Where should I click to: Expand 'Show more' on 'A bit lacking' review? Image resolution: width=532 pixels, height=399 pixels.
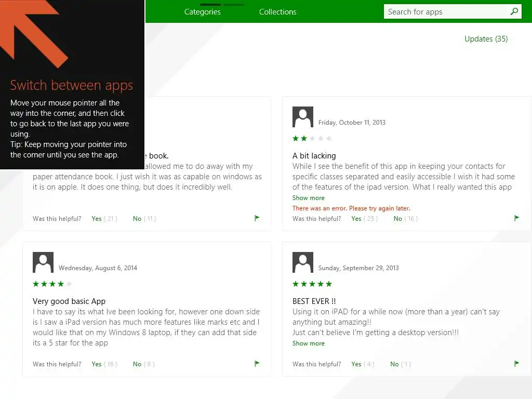click(x=309, y=198)
